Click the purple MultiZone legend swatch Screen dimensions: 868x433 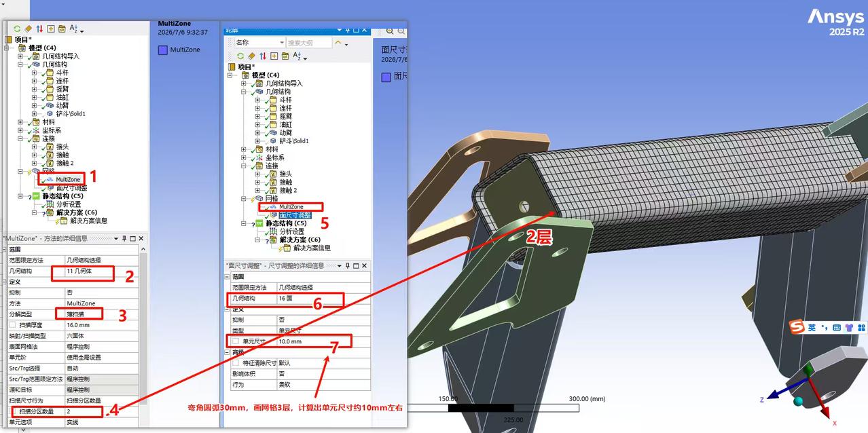click(x=163, y=50)
